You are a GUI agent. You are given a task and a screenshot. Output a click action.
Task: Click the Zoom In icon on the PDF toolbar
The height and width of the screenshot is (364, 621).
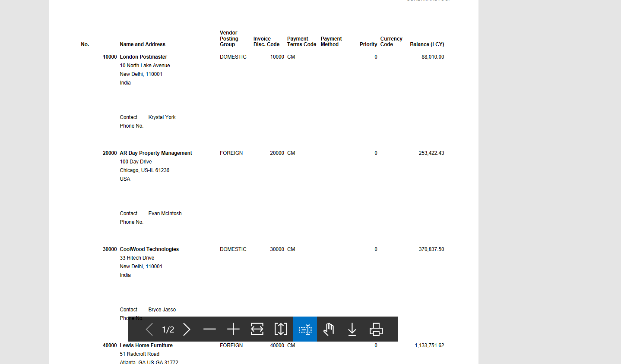tap(233, 329)
